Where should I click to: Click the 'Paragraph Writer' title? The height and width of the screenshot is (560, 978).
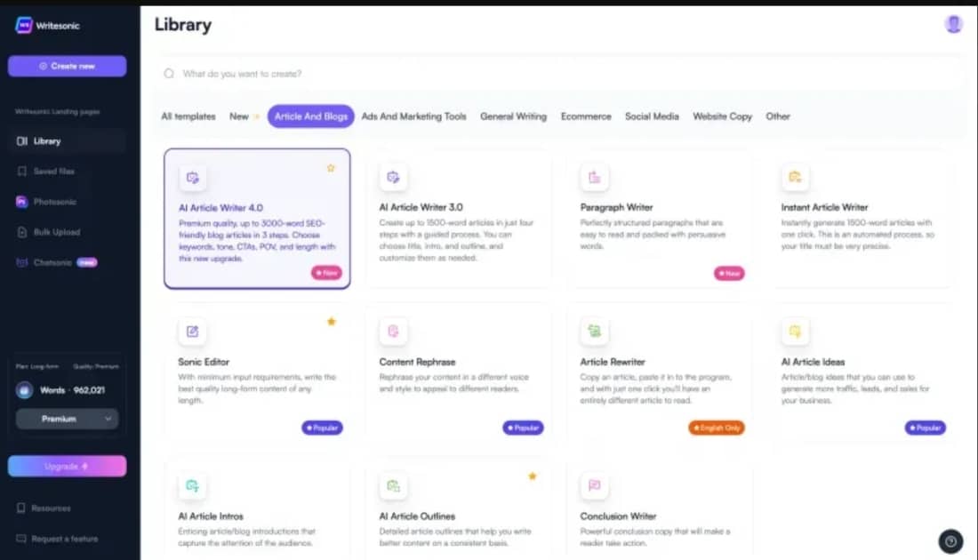616,207
